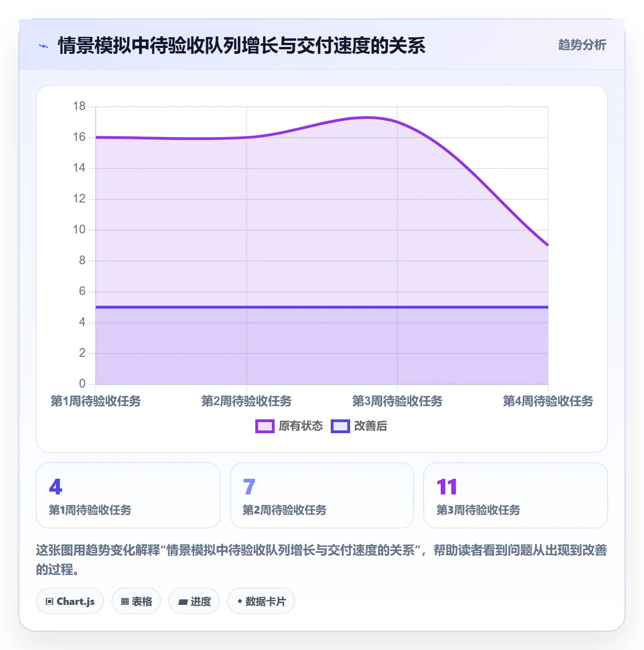
Task: Toggle the 原有状态 legend swatch
Action: pos(265,426)
